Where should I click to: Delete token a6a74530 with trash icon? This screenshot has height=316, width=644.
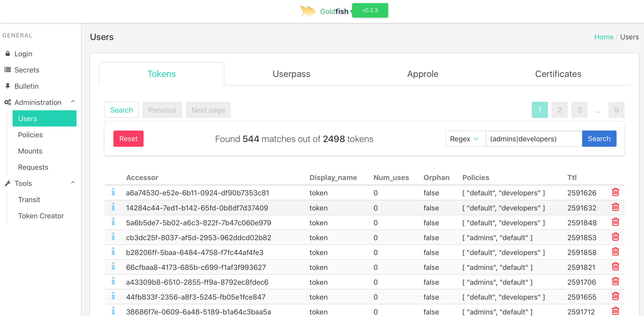(x=615, y=192)
